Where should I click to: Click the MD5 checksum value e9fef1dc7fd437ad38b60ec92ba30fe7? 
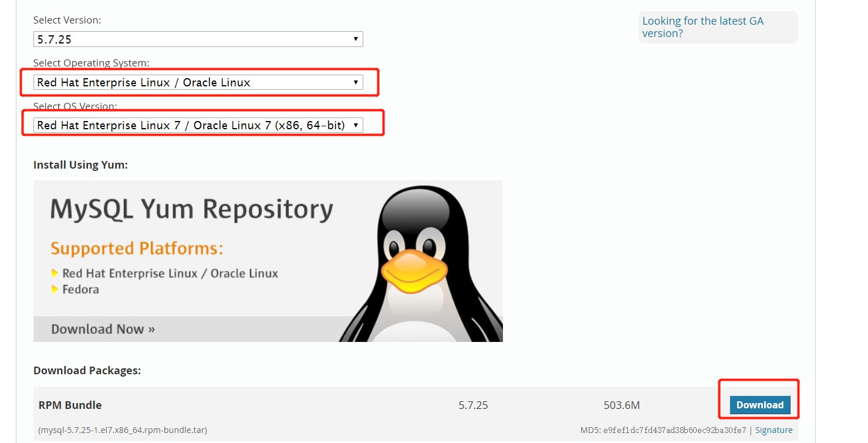pyautogui.click(x=674, y=430)
